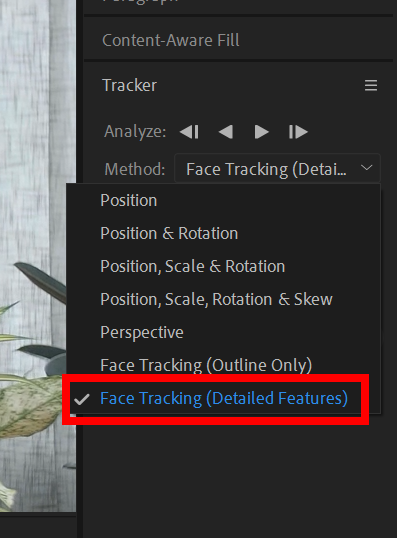Open the Tracker panel menu icon
The image size is (397, 538).
tap(371, 85)
